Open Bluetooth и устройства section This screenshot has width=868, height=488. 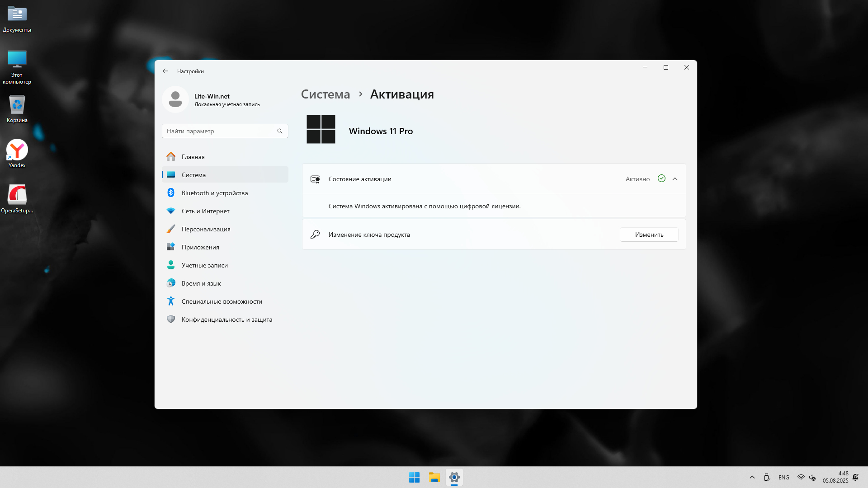[214, 193]
